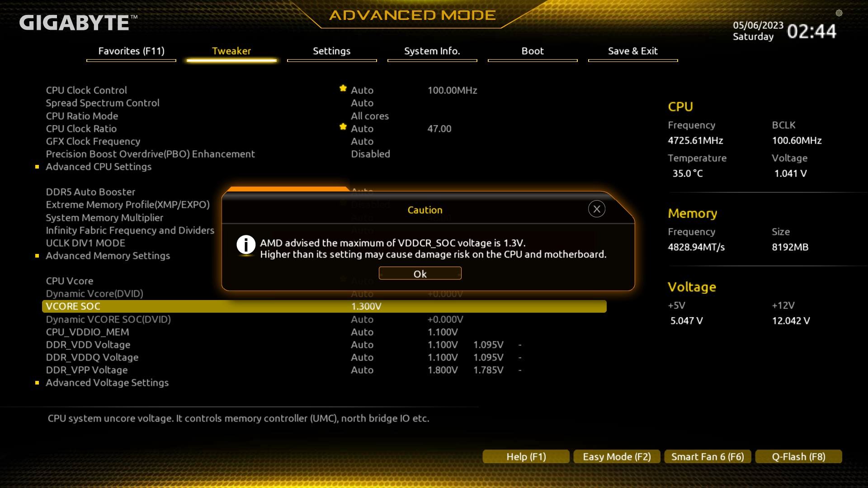Viewport: 868px width, 488px height.
Task: Click the 100.00MHz CPU clock value
Action: click(x=452, y=90)
